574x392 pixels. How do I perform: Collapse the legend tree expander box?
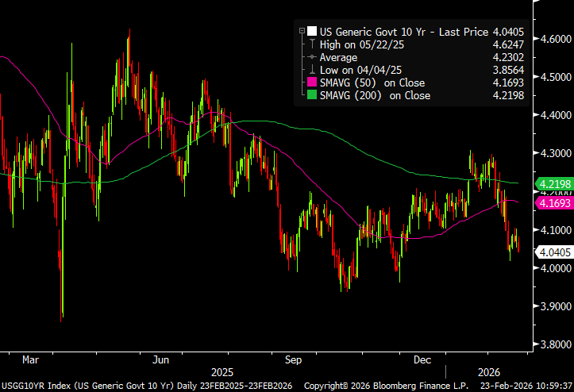tap(301, 32)
